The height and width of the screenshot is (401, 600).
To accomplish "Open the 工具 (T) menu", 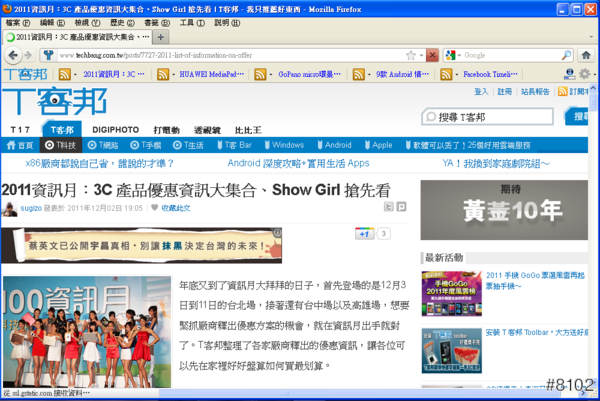I will tap(192, 23).
